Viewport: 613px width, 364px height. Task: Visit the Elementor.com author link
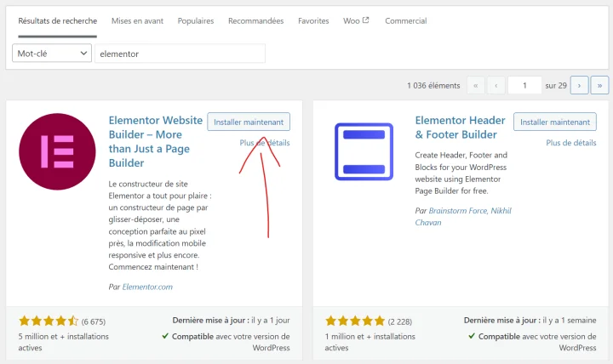point(147,287)
